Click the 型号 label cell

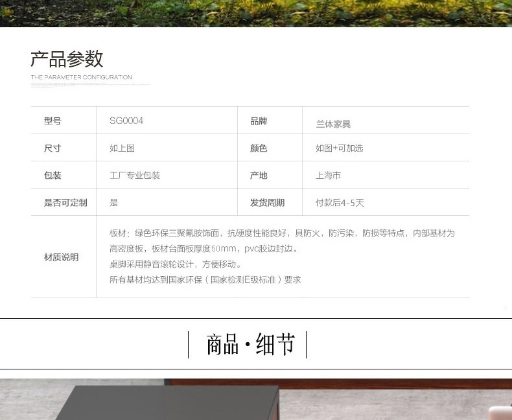(52, 121)
